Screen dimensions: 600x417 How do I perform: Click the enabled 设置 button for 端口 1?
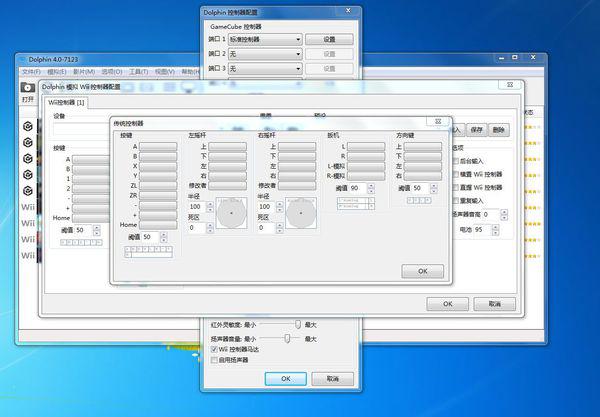(x=329, y=39)
